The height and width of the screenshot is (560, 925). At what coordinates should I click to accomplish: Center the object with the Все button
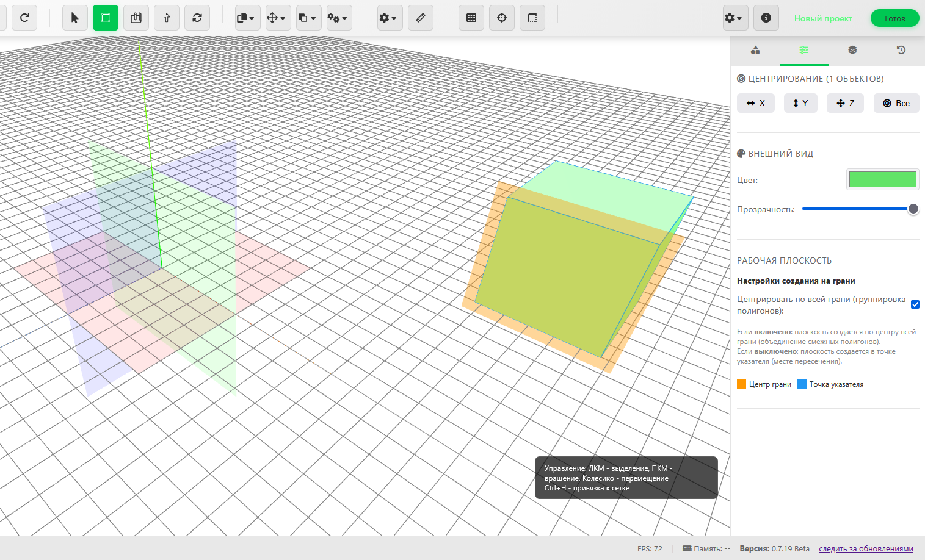(896, 102)
